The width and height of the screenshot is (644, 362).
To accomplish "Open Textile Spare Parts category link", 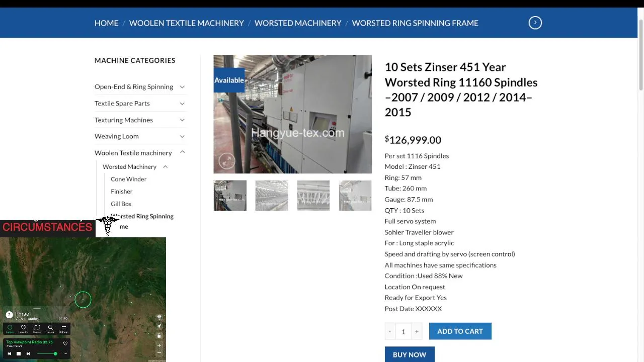I will tap(122, 103).
